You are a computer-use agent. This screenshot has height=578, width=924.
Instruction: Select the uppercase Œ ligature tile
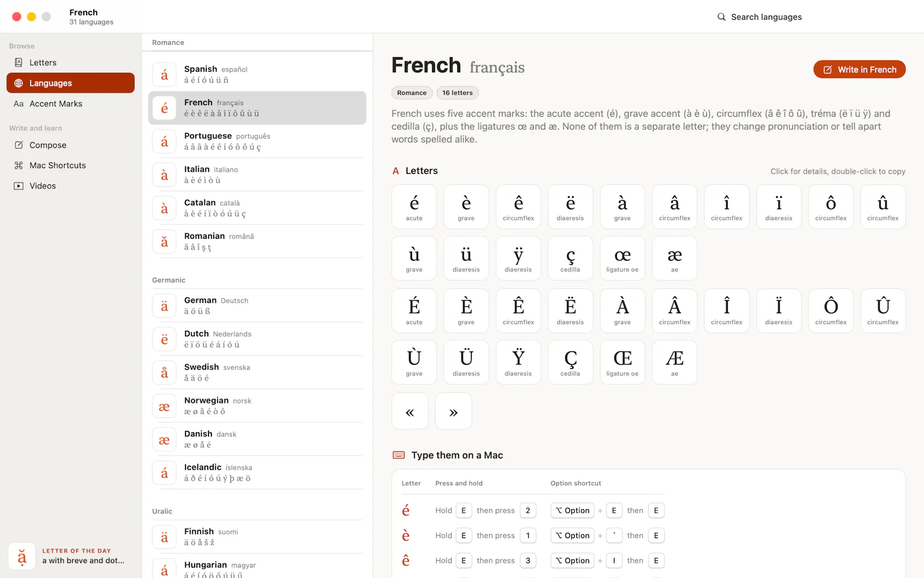623,362
